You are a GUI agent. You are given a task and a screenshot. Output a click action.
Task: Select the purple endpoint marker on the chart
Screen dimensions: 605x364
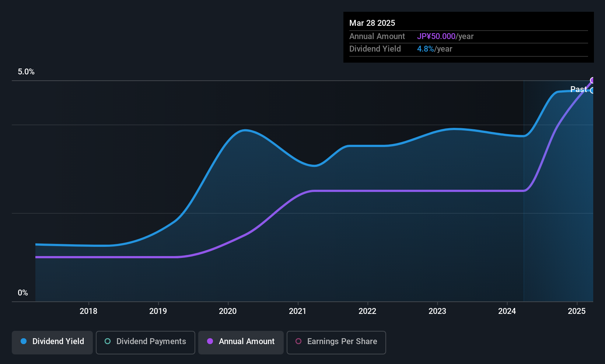(x=592, y=80)
